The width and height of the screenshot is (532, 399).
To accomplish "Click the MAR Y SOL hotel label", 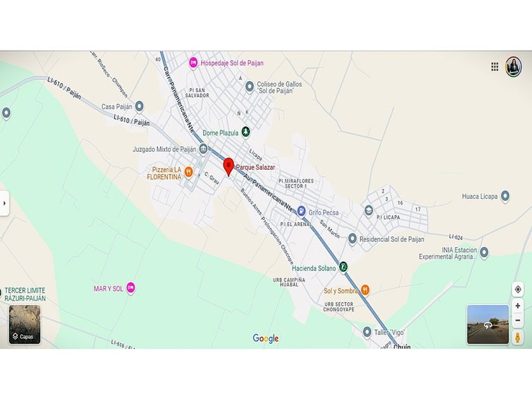I will point(108,289).
